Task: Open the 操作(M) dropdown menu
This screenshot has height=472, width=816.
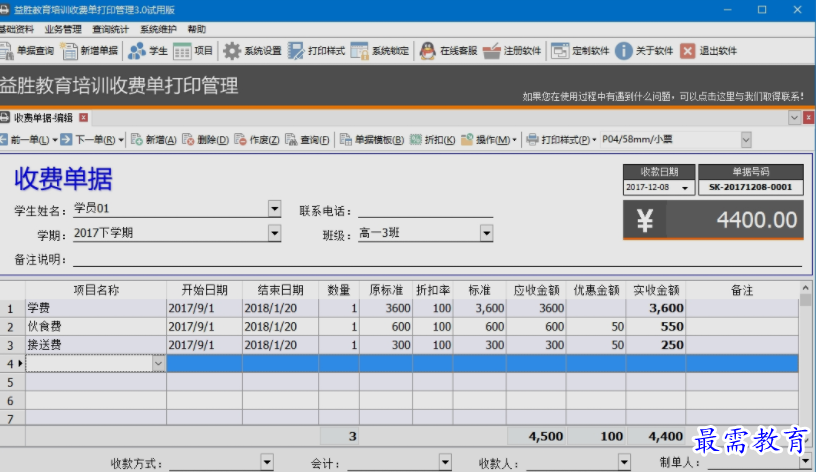Action: coord(489,139)
